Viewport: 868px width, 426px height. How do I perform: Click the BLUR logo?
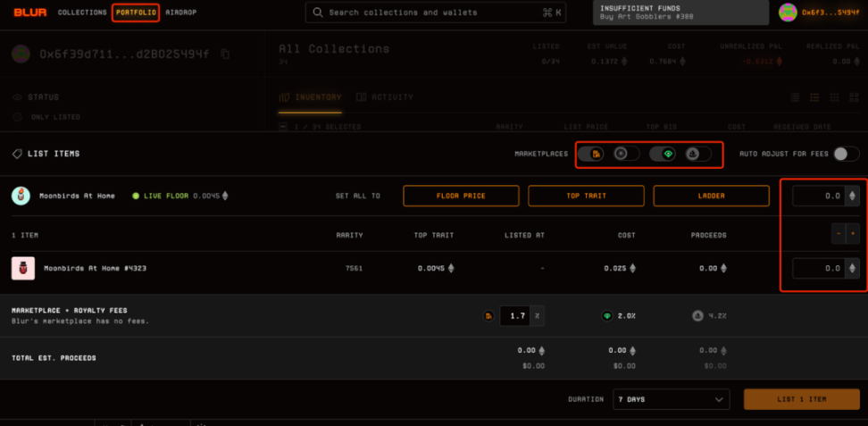pos(29,13)
